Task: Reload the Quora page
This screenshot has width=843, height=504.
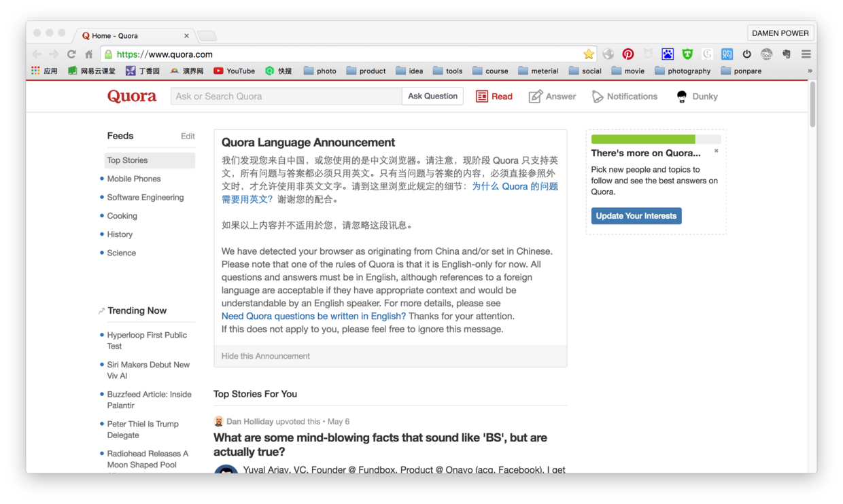Action: (x=71, y=54)
